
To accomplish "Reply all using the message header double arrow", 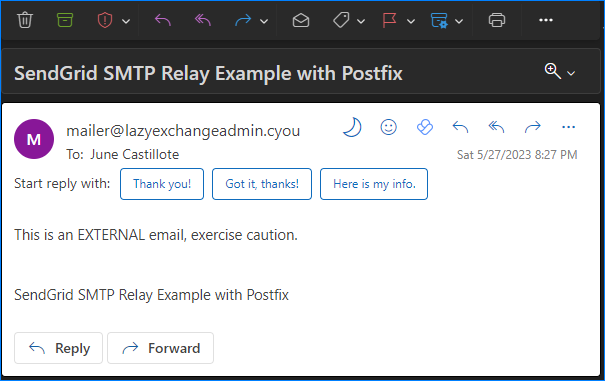I will click(x=497, y=127).
